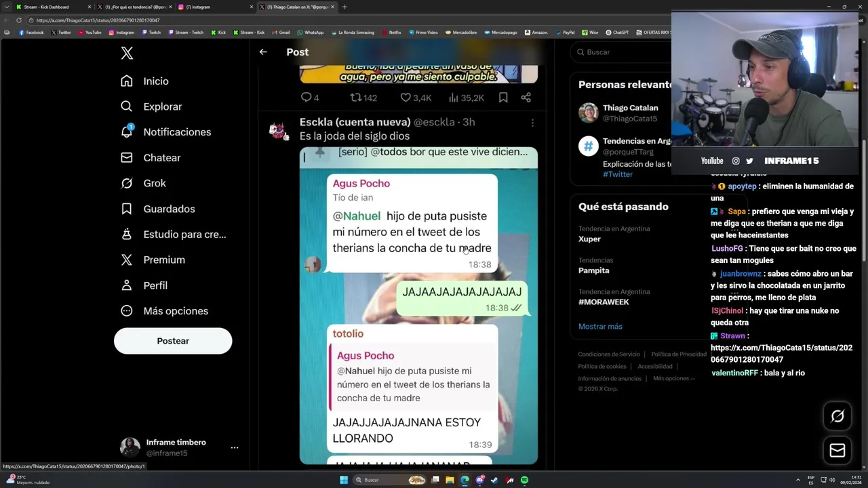The image size is (868, 488).
Task: Click the Postear button
Action: point(173,341)
